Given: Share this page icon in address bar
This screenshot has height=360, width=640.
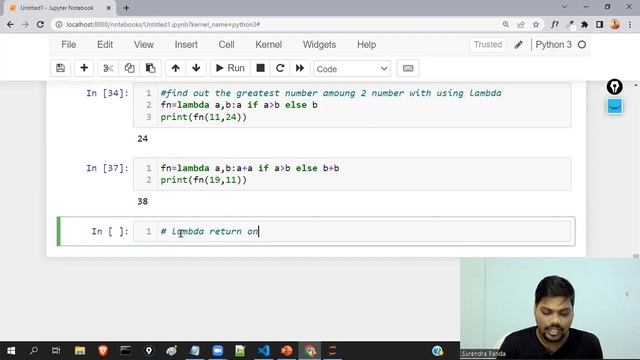Looking at the screenshot, I should coord(521,24).
